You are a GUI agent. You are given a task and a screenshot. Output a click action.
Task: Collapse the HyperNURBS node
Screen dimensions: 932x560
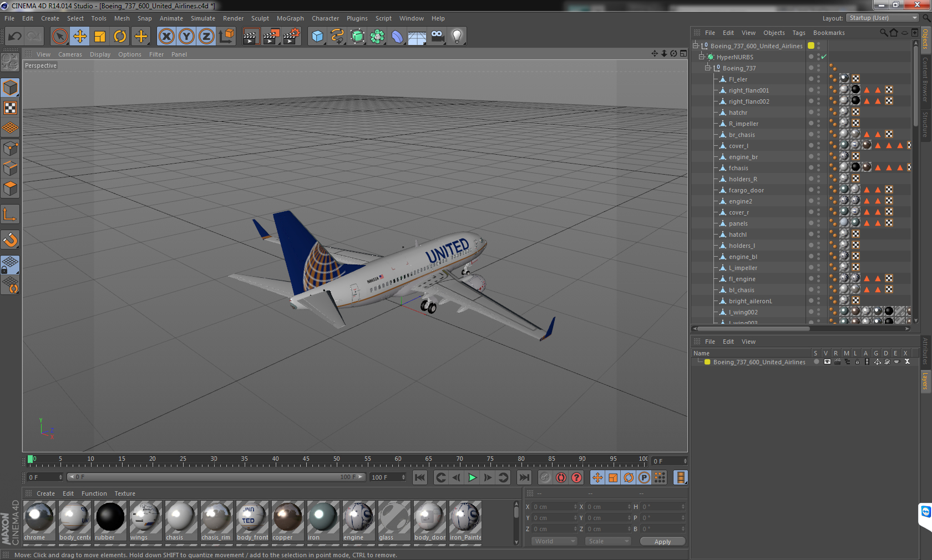pos(702,57)
